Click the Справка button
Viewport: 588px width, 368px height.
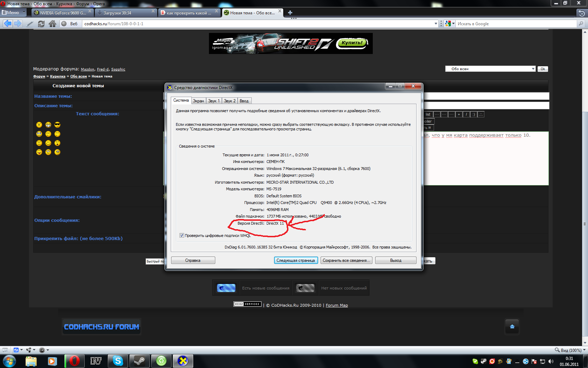(193, 260)
